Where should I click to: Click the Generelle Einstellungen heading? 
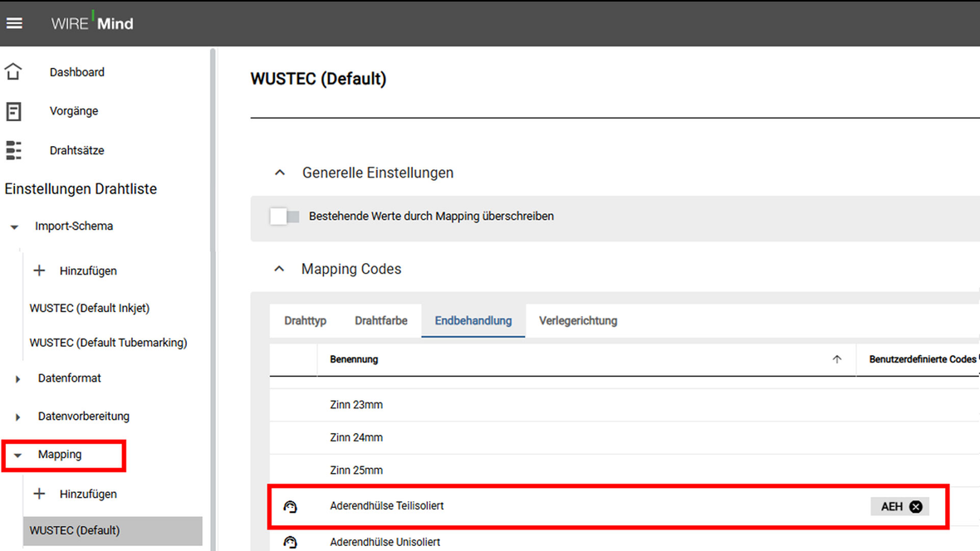[378, 173]
